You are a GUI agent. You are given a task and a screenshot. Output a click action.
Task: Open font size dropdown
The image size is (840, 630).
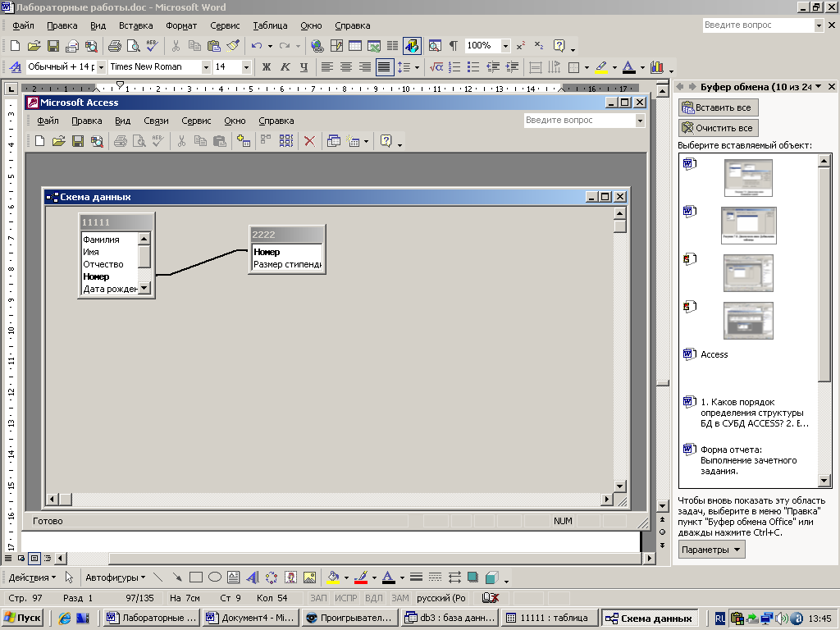click(x=246, y=67)
